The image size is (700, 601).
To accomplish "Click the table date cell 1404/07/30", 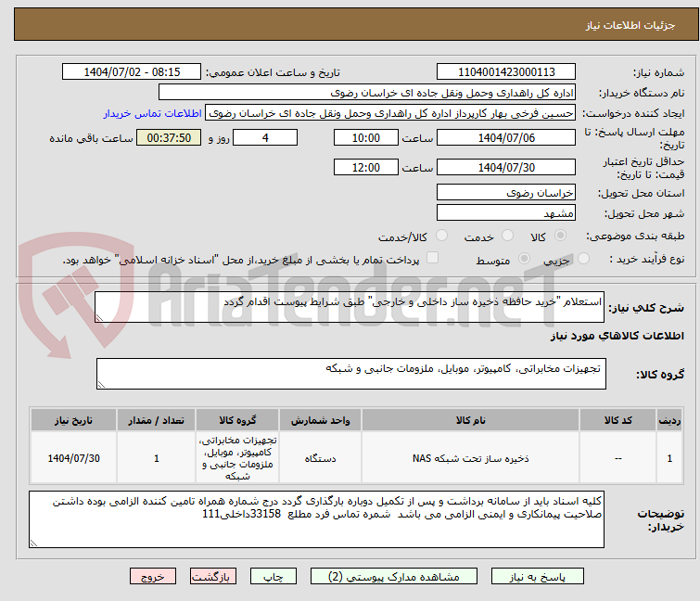I will (73, 458).
